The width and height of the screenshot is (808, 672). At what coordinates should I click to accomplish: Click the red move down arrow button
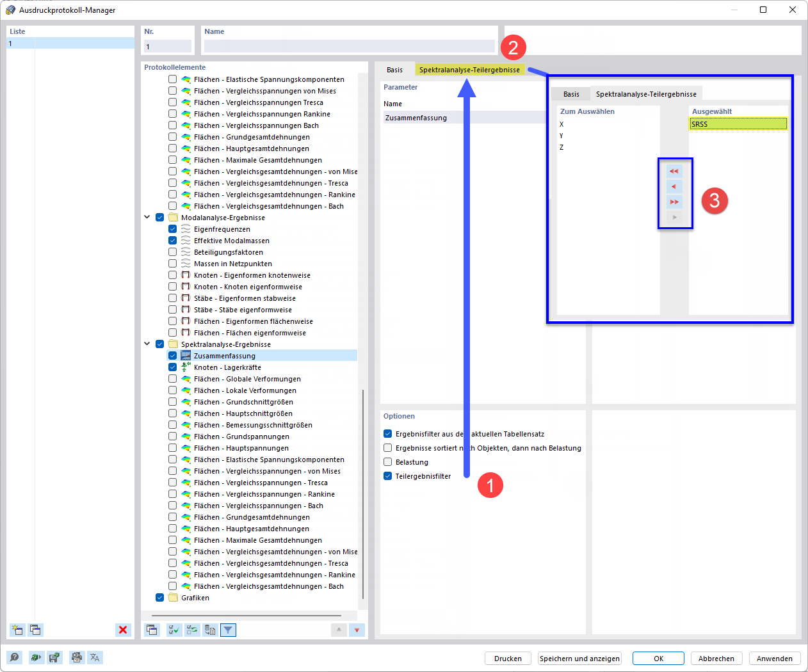(x=357, y=630)
